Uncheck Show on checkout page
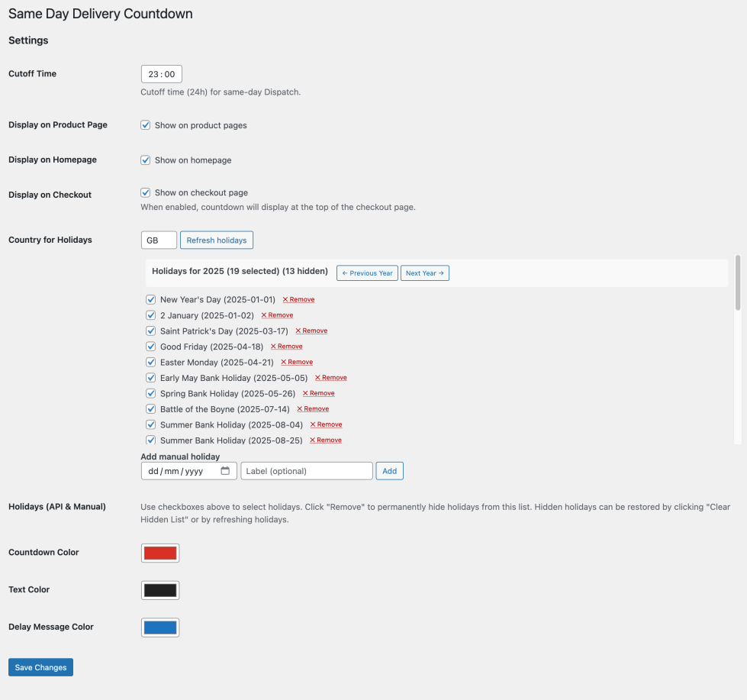The image size is (747, 700). (x=146, y=193)
